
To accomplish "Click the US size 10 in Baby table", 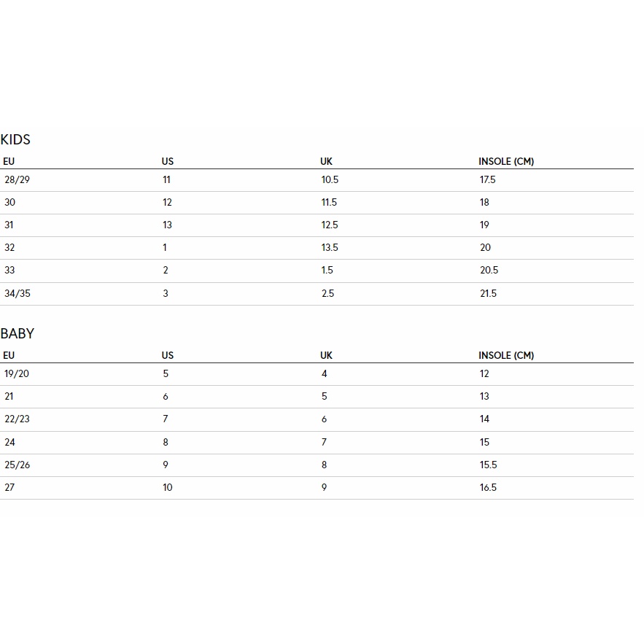I will pos(168,487).
